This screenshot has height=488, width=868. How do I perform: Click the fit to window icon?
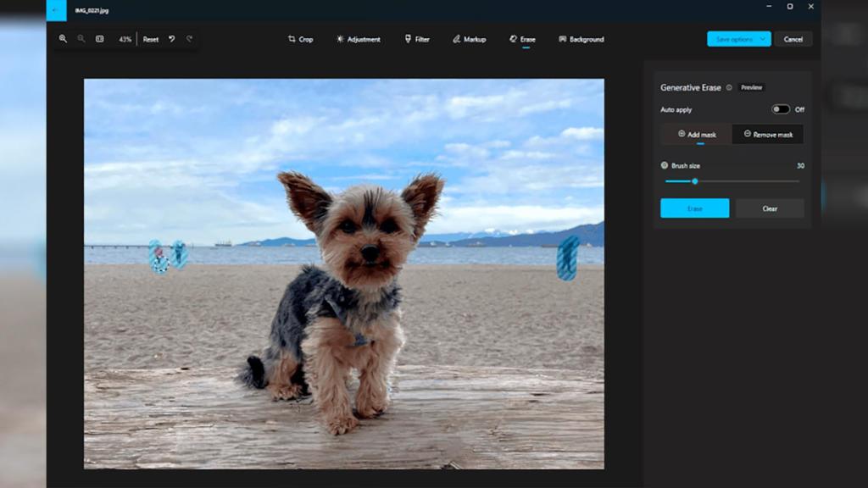coord(100,39)
